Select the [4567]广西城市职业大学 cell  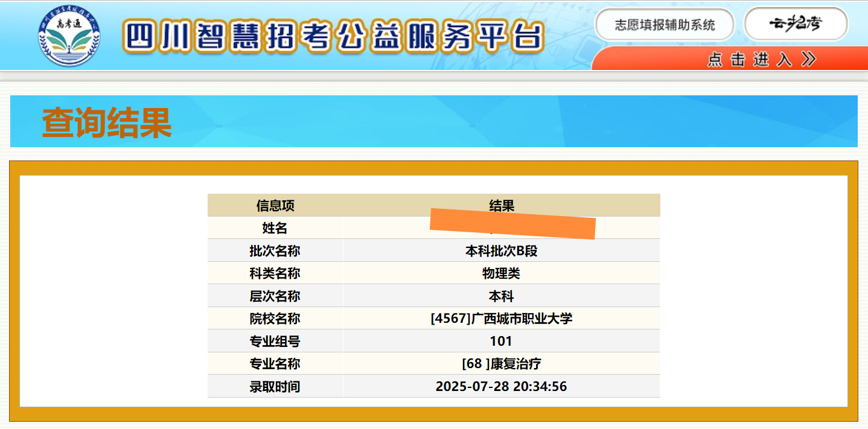501,319
